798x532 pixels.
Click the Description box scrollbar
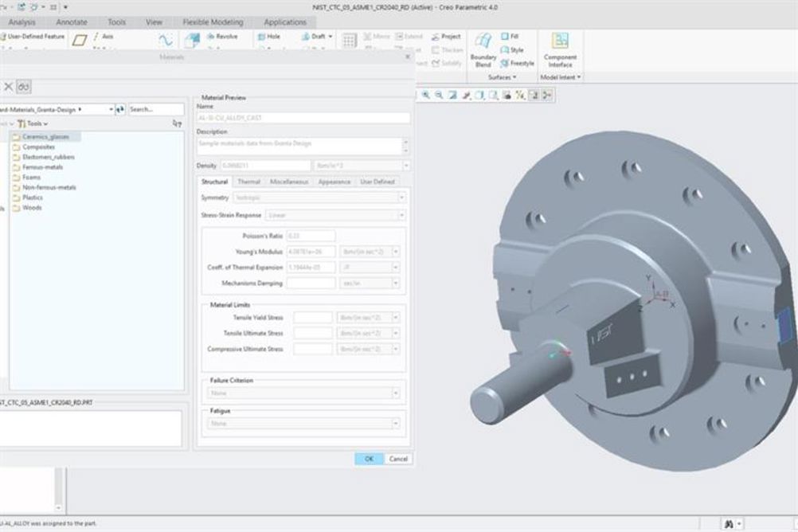point(405,146)
